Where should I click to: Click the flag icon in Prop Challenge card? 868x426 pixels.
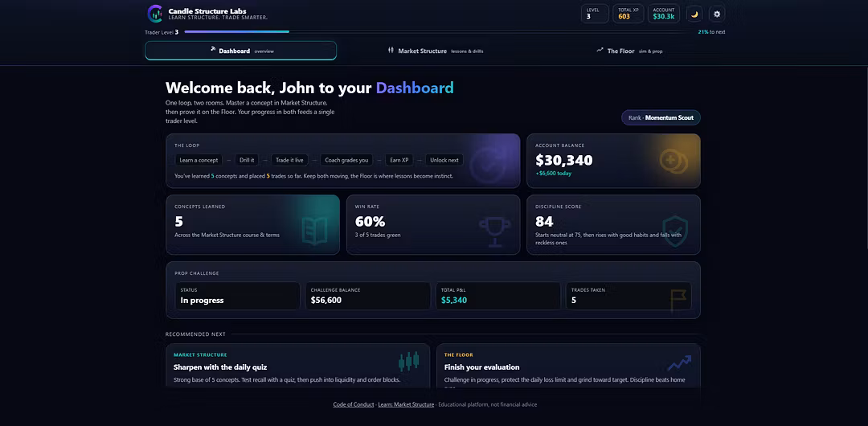coord(678,301)
